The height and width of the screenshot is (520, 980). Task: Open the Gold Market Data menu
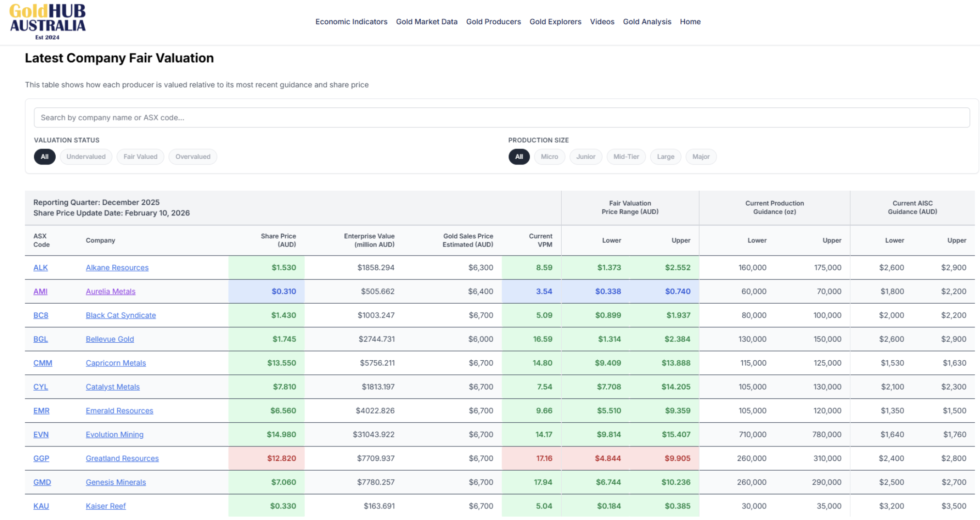pos(427,22)
